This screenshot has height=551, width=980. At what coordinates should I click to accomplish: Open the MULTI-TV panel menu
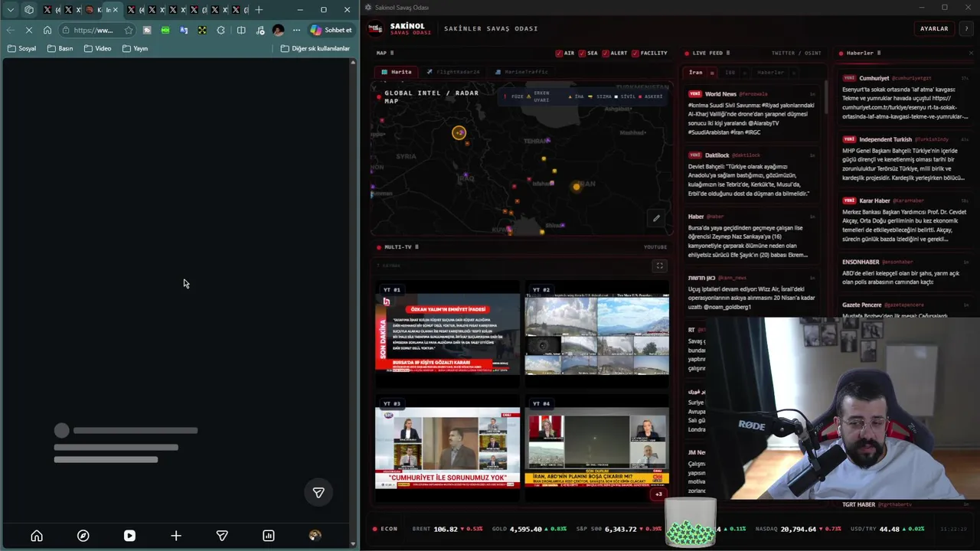416,247
